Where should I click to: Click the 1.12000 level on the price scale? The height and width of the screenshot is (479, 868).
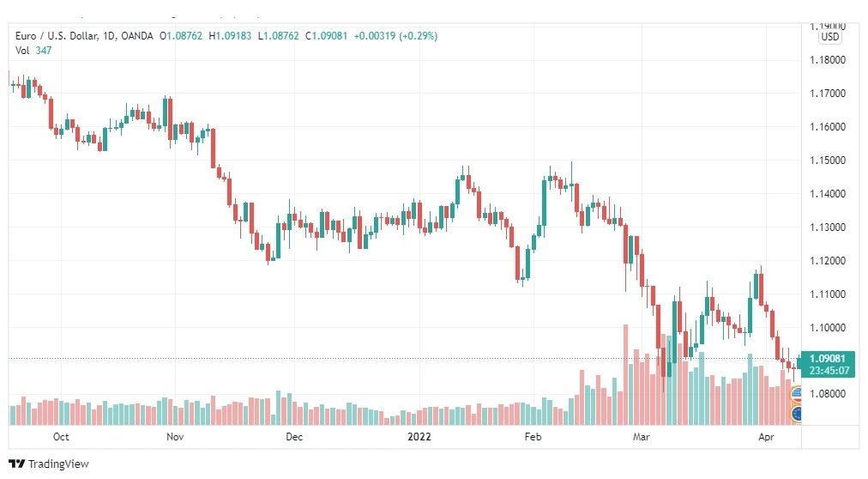point(828,260)
